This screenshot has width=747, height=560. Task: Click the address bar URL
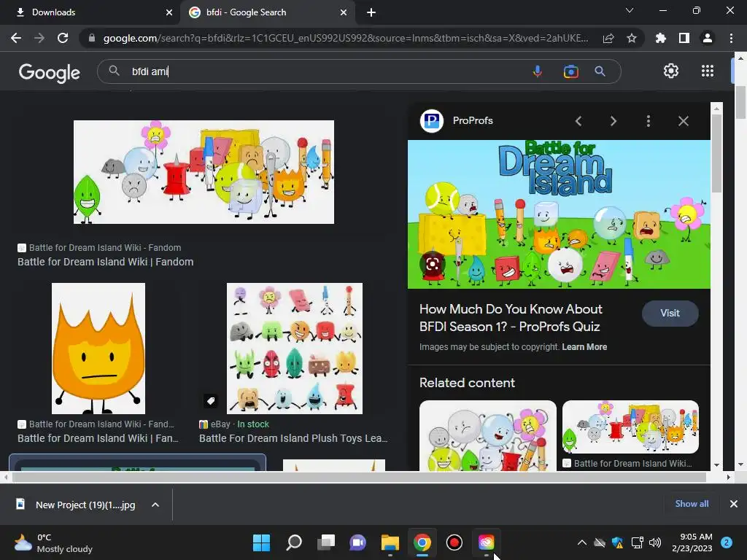345,38
